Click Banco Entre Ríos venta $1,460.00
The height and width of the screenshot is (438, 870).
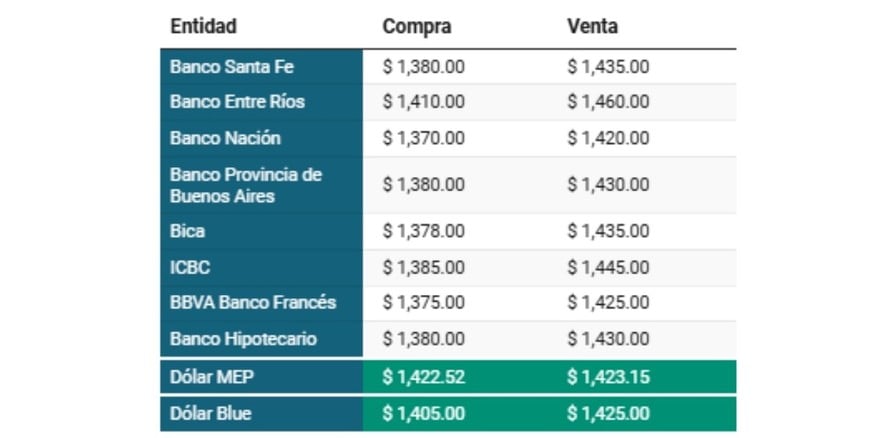[x=608, y=102]
